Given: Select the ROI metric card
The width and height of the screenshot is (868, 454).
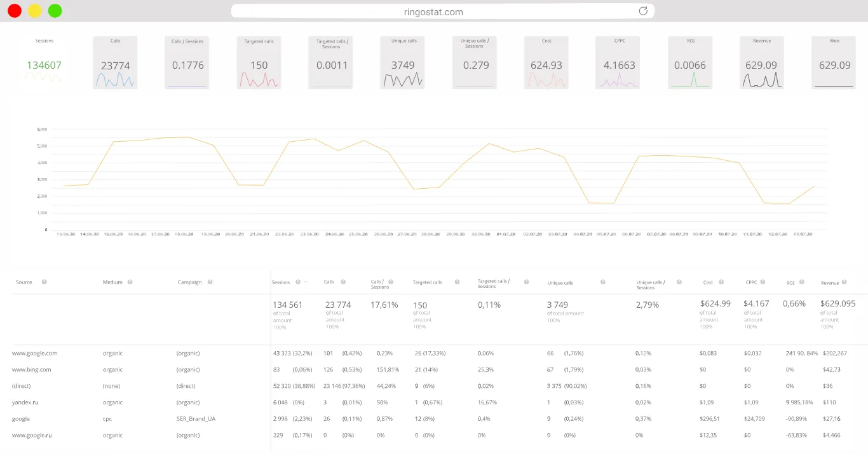Looking at the screenshot, I should tap(690, 62).
